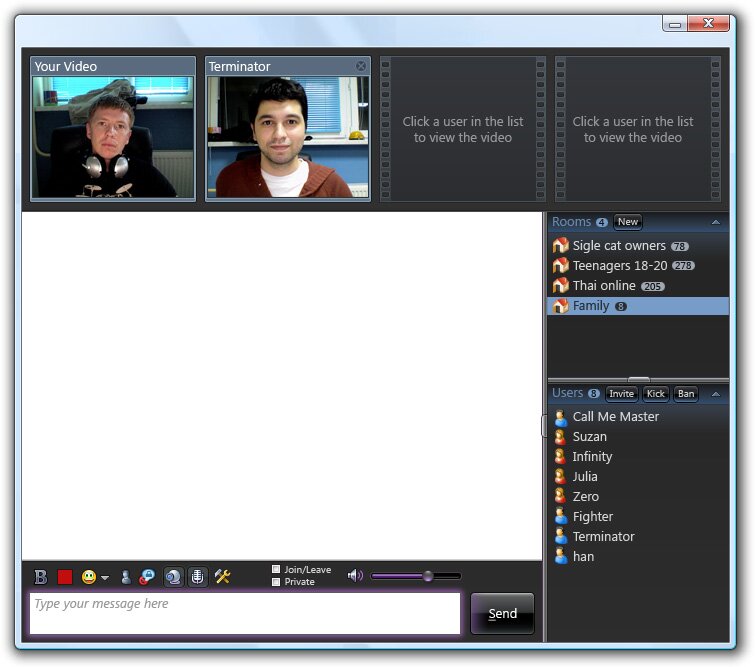Select the Sigle cat owners room
Image resolution: width=755 pixels, height=667 pixels.
click(638, 246)
